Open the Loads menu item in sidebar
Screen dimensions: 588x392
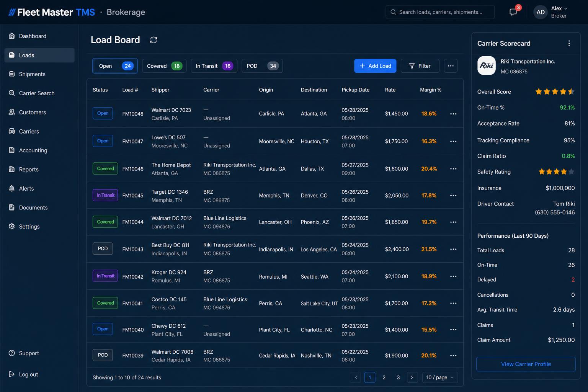coord(39,55)
